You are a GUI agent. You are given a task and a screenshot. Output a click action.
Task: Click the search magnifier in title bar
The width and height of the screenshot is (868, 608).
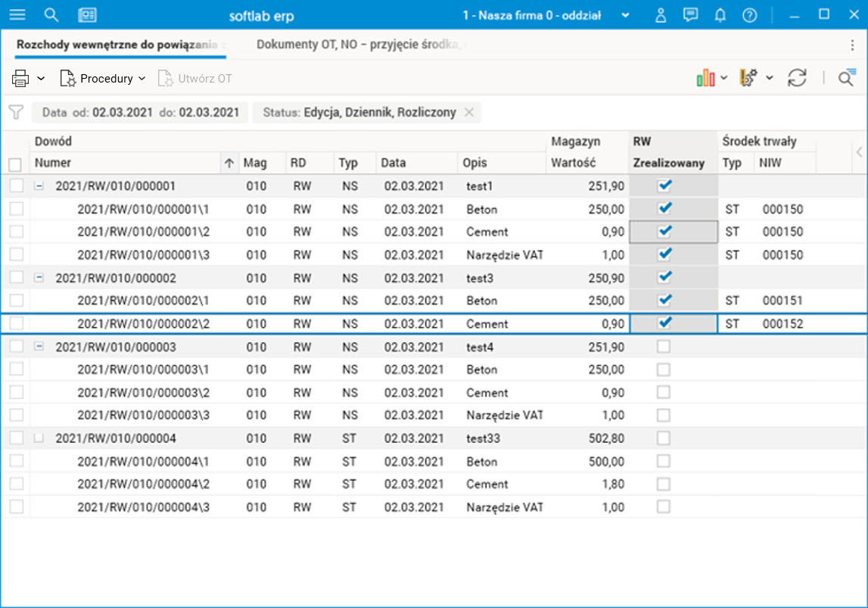point(51,15)
